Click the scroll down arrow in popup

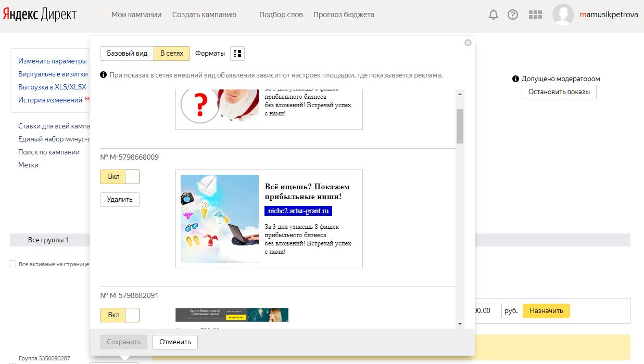coord(460,323)
